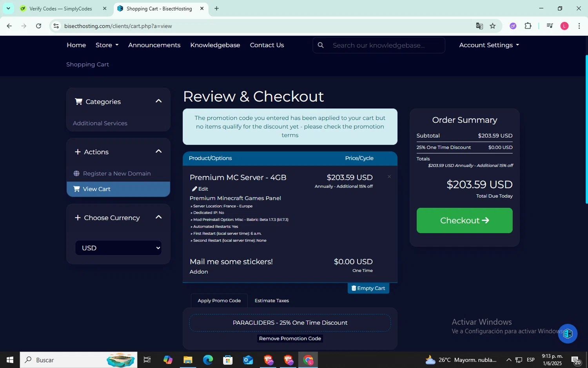
Task: Click the Empty Cart button
Action: click(368, 288)
